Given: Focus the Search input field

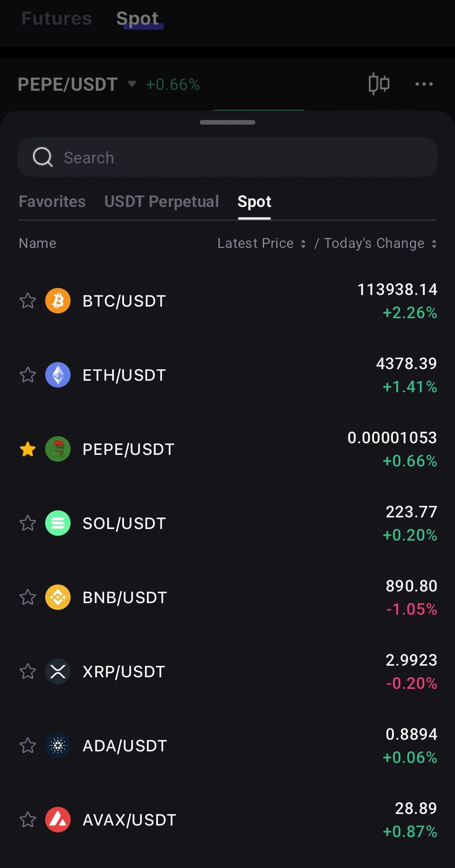Looking at the screenshot, I should click(x=232, y=158).
